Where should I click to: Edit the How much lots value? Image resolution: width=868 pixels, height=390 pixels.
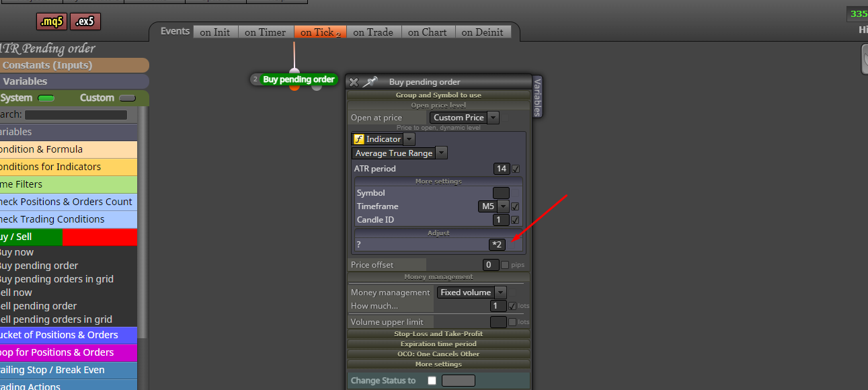(498, 306)
